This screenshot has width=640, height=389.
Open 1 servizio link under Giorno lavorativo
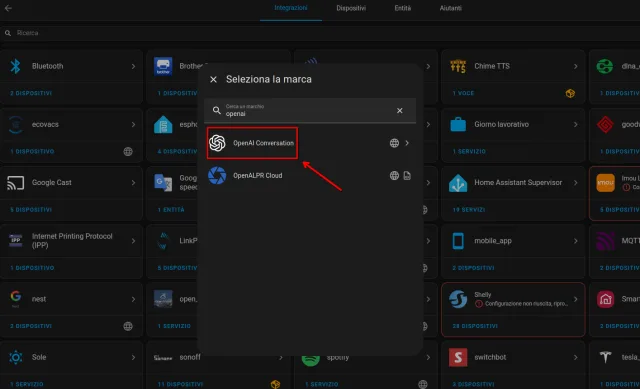469,151
